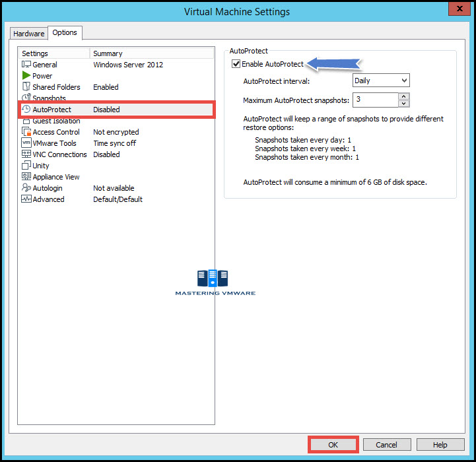Switch to the Hardware tab
The image size is (476, 462).
tap(29, 34)
